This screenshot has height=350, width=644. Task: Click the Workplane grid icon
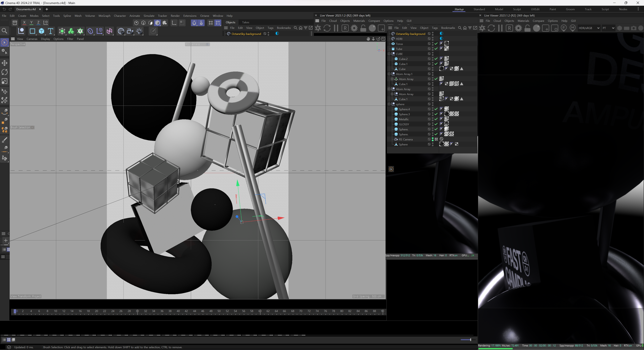[x=211, y=23]
